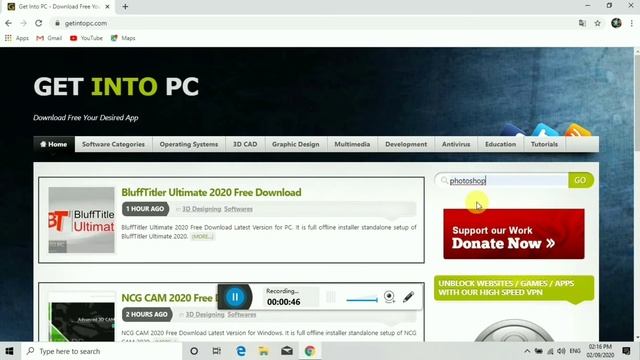Open the Twitter social icon in header
This screenshot has width=640, height=360.
click(545, 130)
